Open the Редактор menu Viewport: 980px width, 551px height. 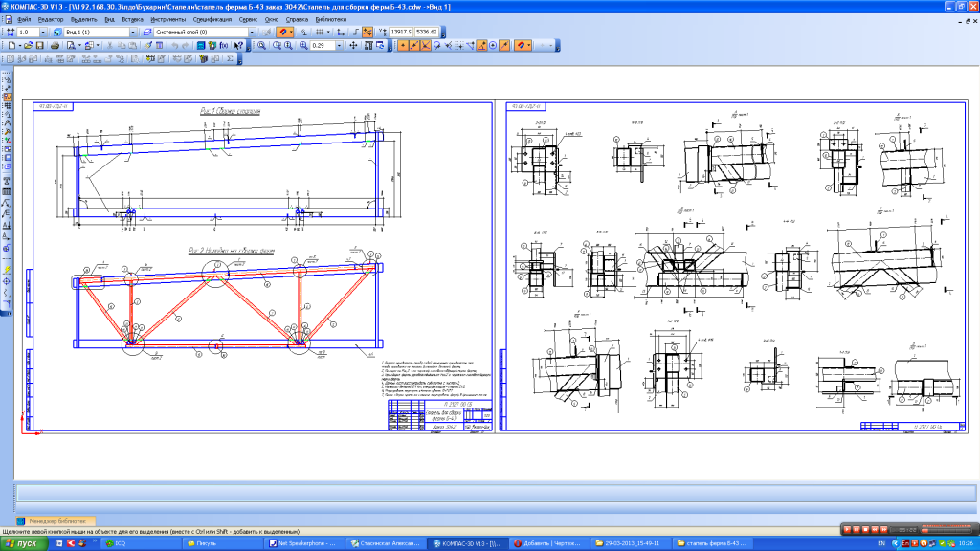tap(50, 19)
